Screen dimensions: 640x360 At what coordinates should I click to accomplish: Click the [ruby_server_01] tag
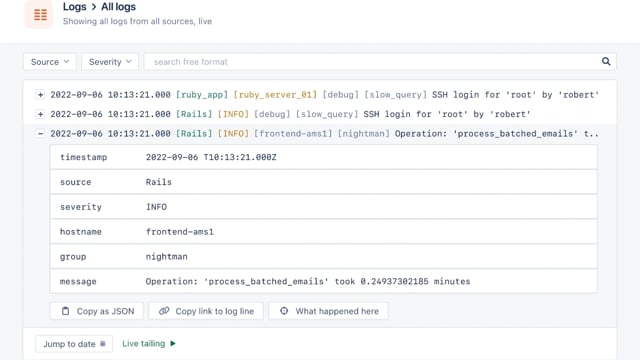click(275, 95)
